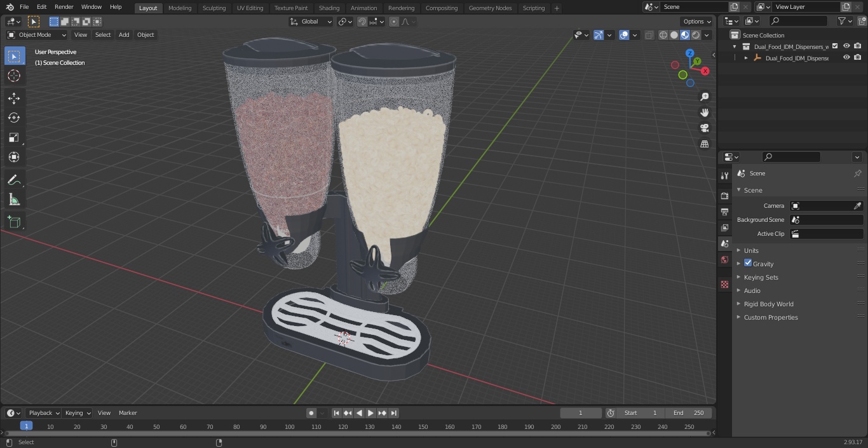Image resolution: width=868 pixels, height=448 pixels.
Task: Open pivot point dropdown
Action: (x=345, y=22)
